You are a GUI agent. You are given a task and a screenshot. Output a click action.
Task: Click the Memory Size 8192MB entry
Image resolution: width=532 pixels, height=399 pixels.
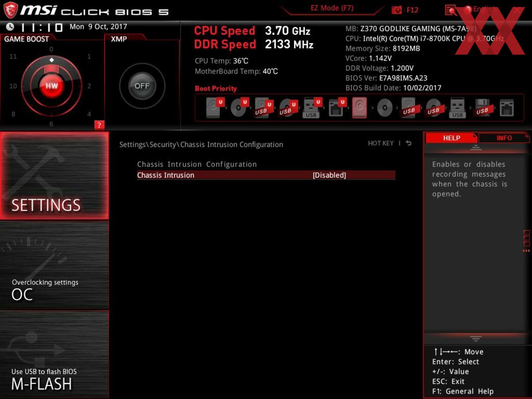point(383,49)
